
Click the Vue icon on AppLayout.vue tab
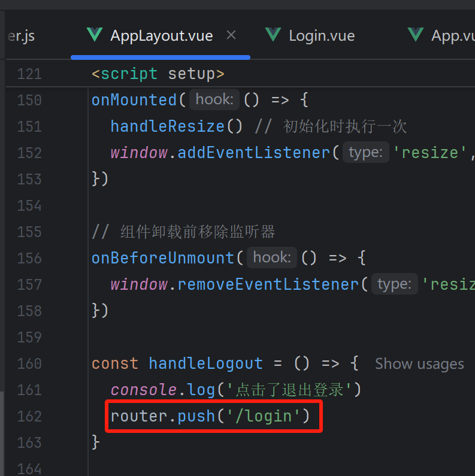tap(95, 35)
